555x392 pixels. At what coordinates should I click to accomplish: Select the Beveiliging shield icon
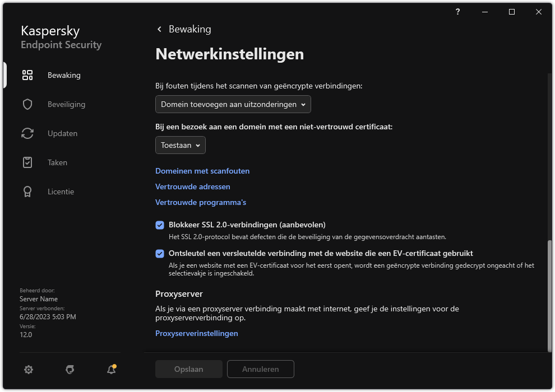27,104
